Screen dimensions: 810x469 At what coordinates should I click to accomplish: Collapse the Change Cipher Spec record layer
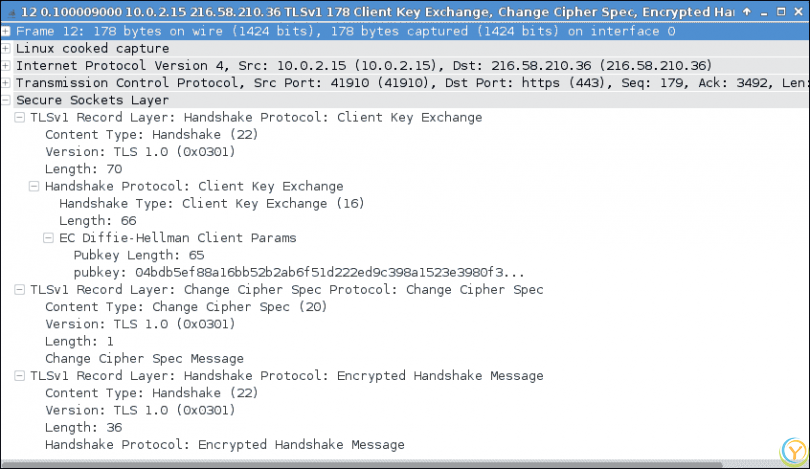pyautogui.click(x=20, y=290)
